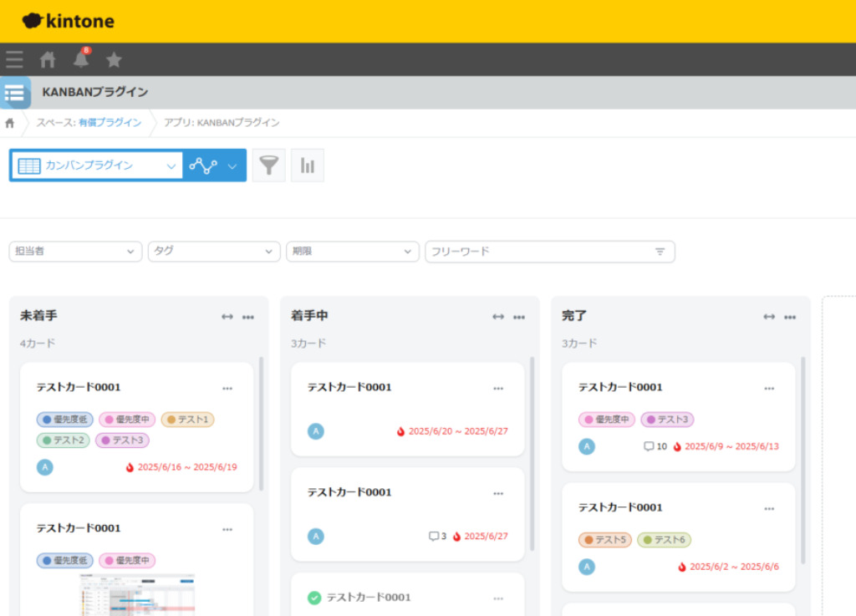
Task: Click assignee avatar on card dated 2025/6/20 ~ 2025/6/27
Action: (315, 431)
